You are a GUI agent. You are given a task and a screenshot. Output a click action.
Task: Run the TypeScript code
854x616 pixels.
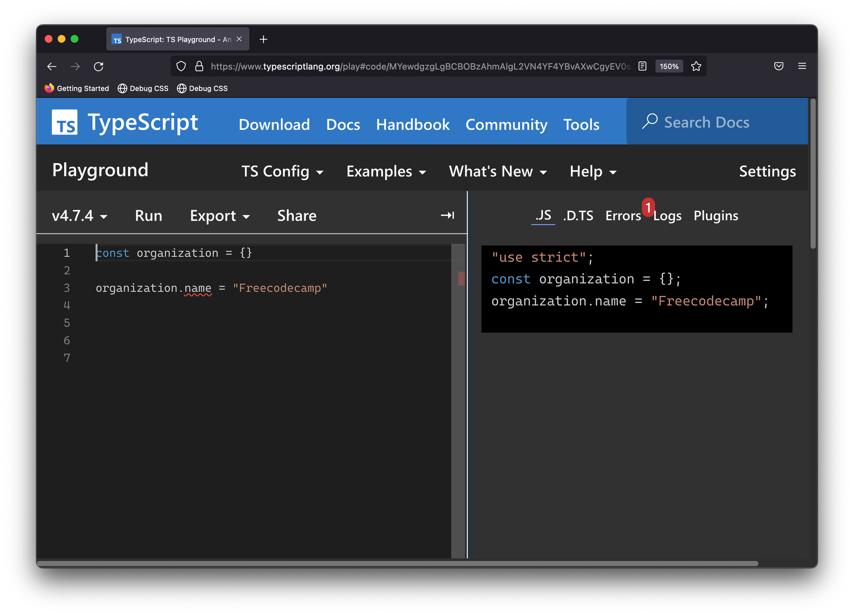click(x=148, y=216)
